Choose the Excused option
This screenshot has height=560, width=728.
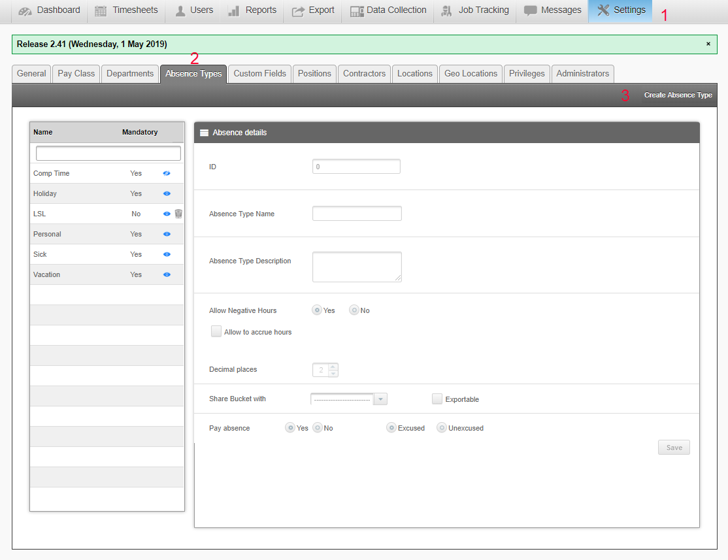pyautogui.click(x=391, y=427)
